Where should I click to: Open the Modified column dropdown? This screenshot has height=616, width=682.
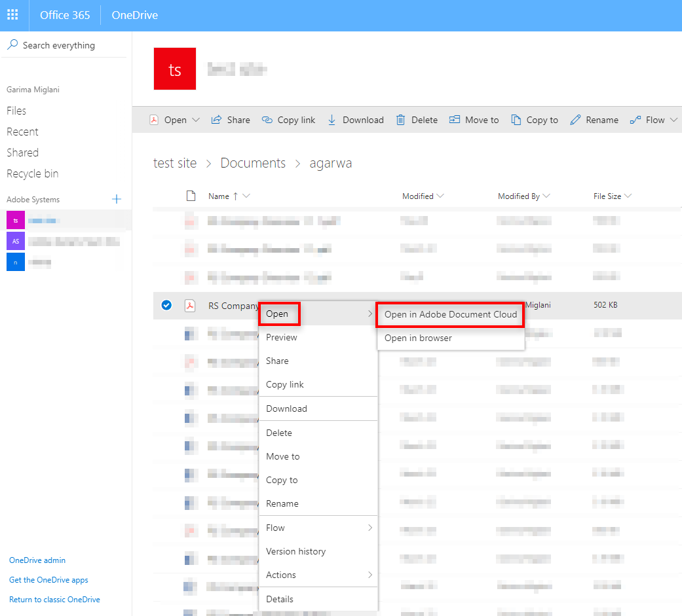tap(440, 196)
